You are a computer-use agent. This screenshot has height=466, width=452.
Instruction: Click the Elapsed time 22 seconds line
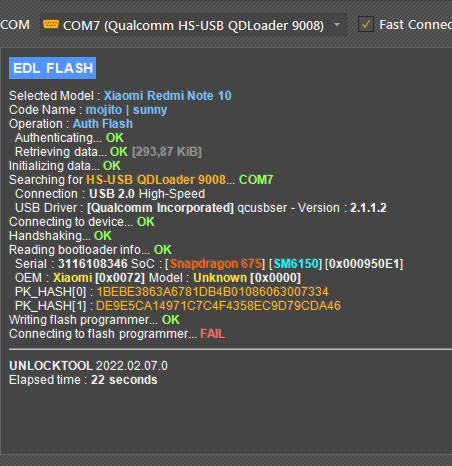point(83,380)
